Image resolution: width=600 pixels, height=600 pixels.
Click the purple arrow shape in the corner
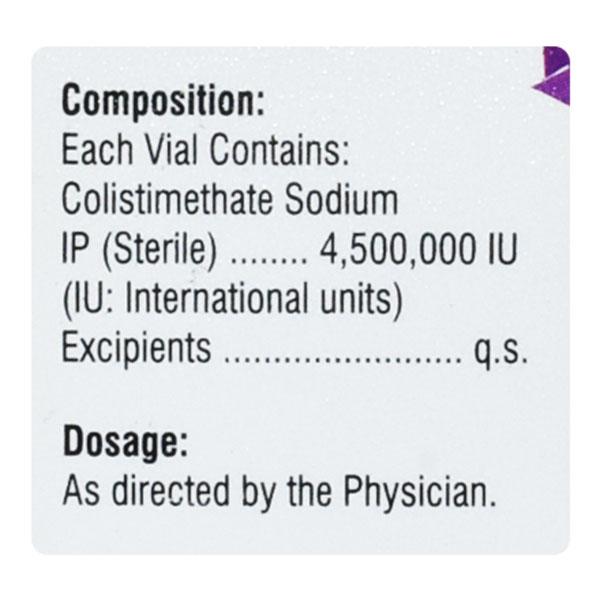coord(553,76)
